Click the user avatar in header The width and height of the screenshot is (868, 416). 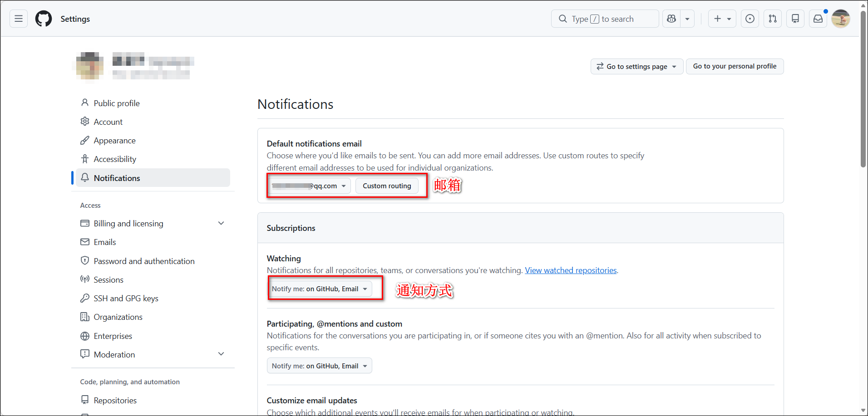click(841, 19)
